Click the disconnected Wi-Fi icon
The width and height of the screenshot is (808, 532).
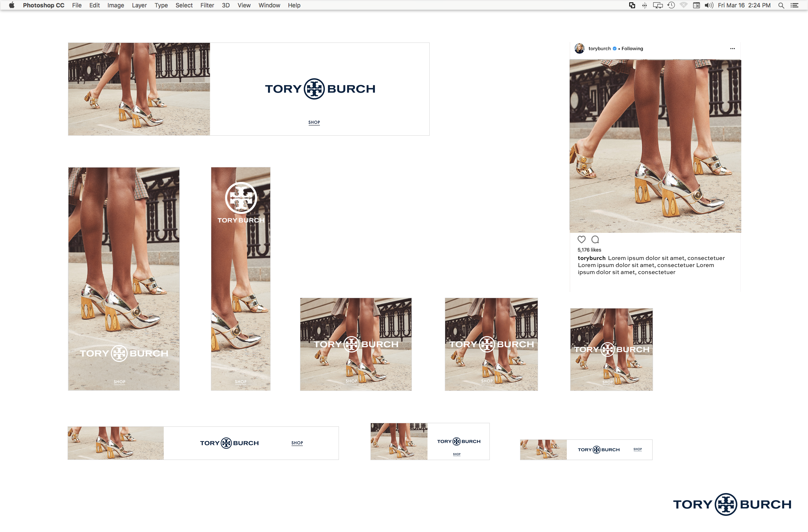684,5
